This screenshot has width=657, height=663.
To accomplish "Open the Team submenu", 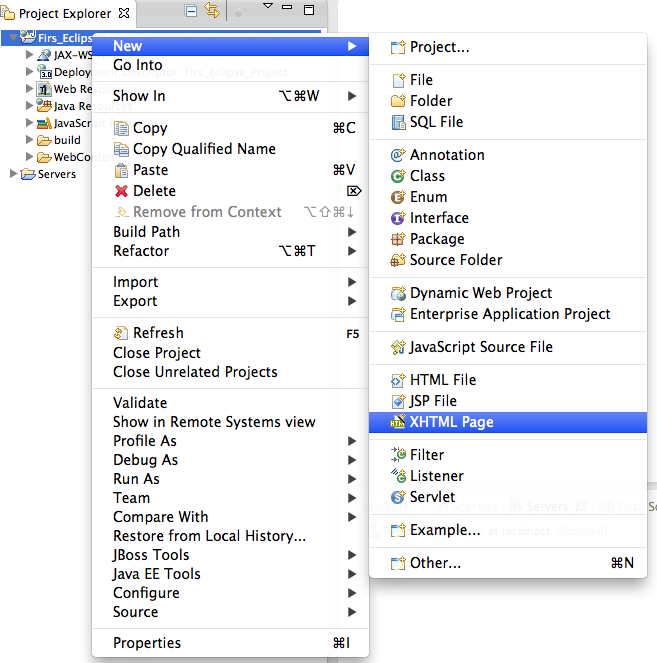I will (x=230, y=498).
